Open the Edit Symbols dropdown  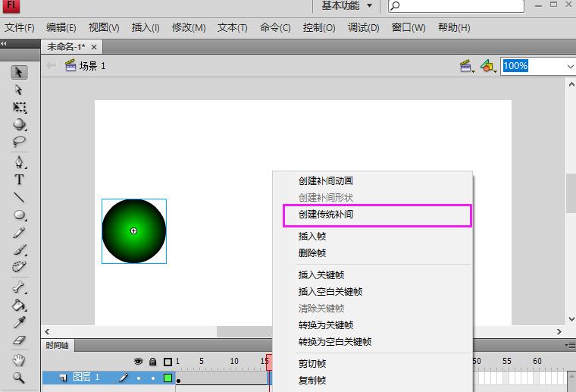point(488,66)
